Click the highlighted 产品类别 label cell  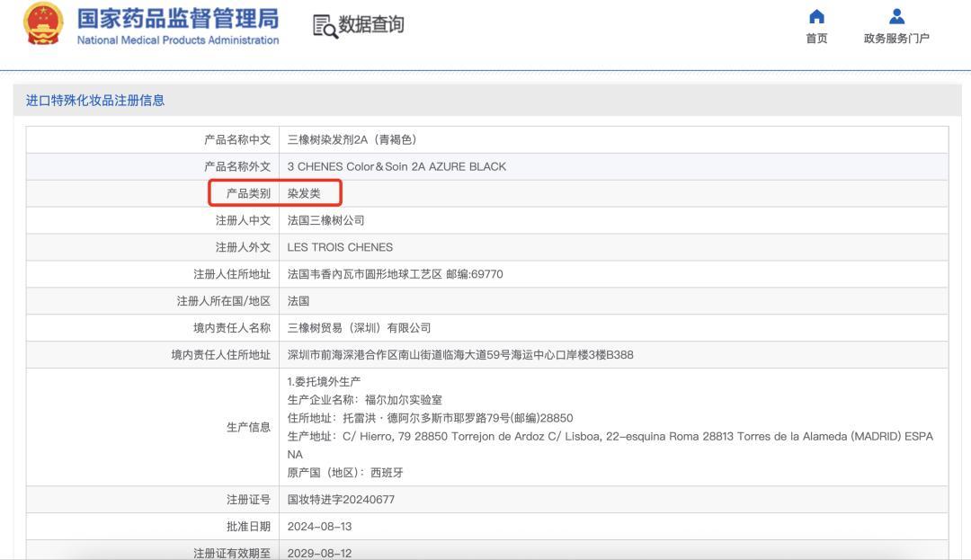coord(241,193)
